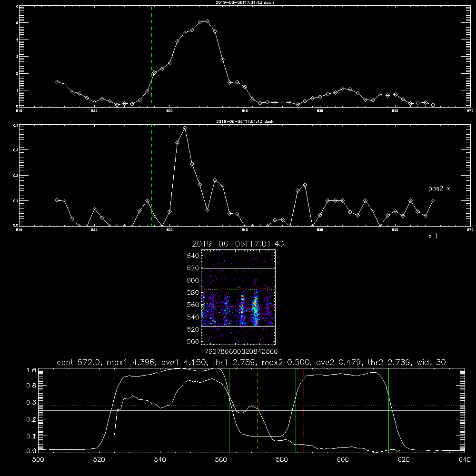This screenshot has width=476, height=476.
Task: Click the dusk plot title text
Action: (x=245, y=121)
